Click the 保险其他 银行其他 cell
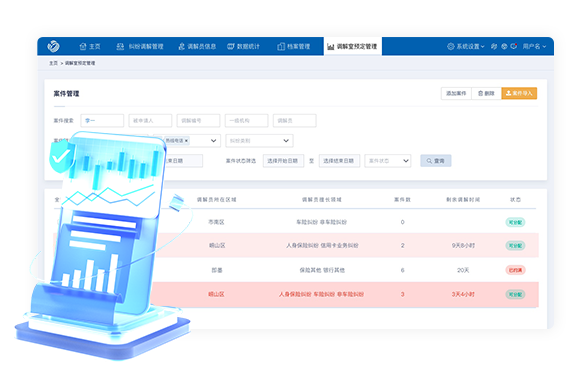Image resolution: width=570 pixels, height=375 pixels. [x=322, y=270]
